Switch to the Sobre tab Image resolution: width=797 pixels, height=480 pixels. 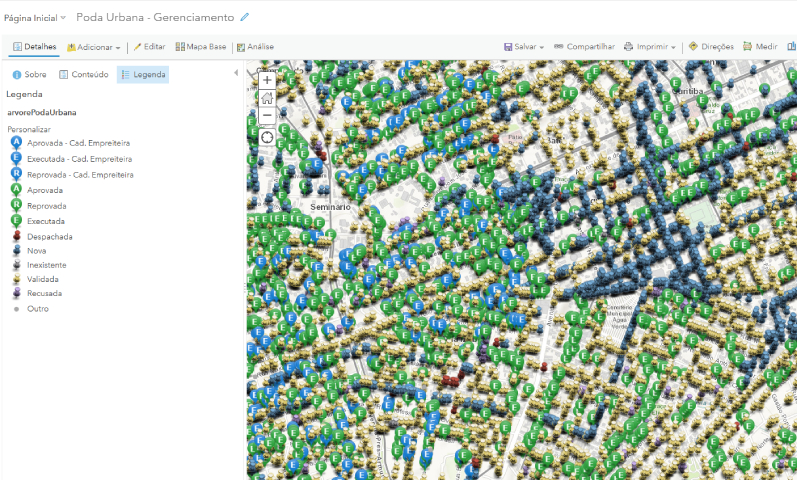29,74
